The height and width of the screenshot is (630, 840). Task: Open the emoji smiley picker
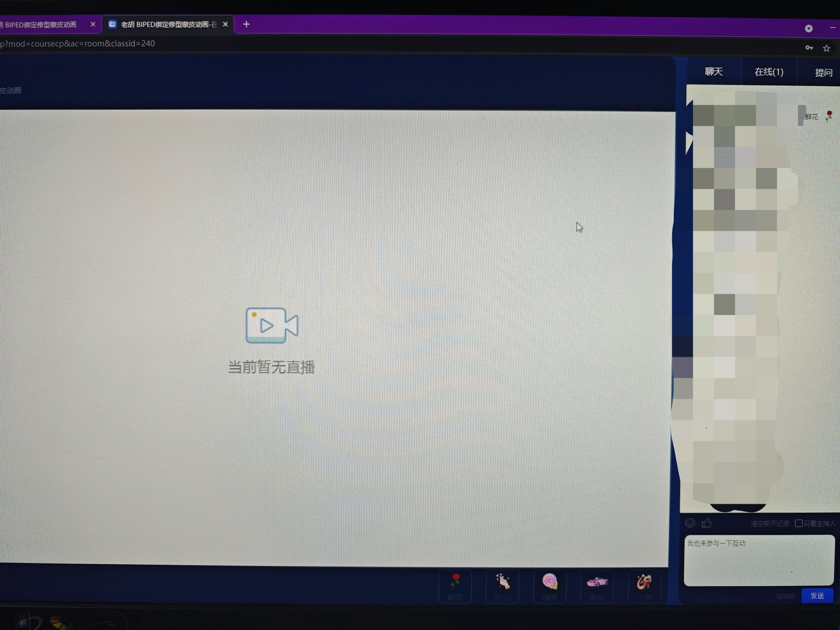690,523
